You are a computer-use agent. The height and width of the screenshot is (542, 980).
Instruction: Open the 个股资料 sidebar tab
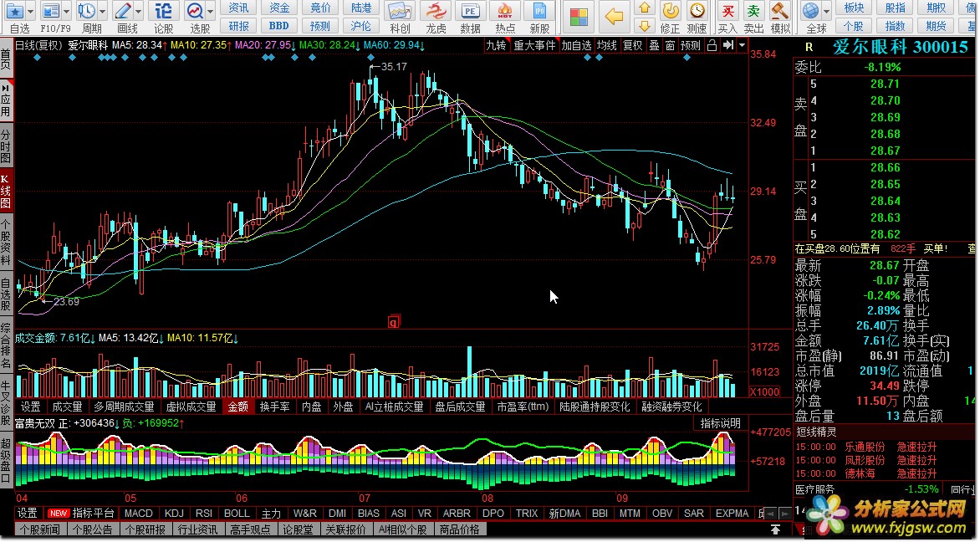[x=6, y=243]
